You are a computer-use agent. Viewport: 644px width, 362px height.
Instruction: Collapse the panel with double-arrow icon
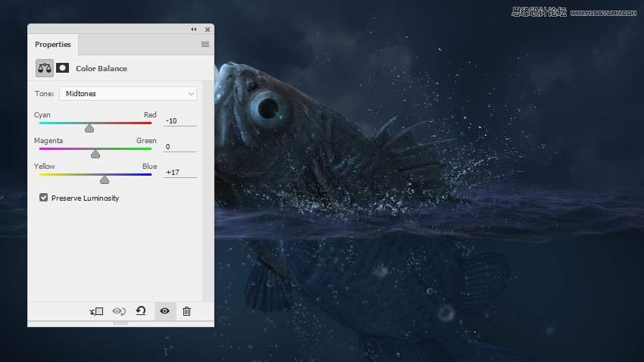point(194,30)
